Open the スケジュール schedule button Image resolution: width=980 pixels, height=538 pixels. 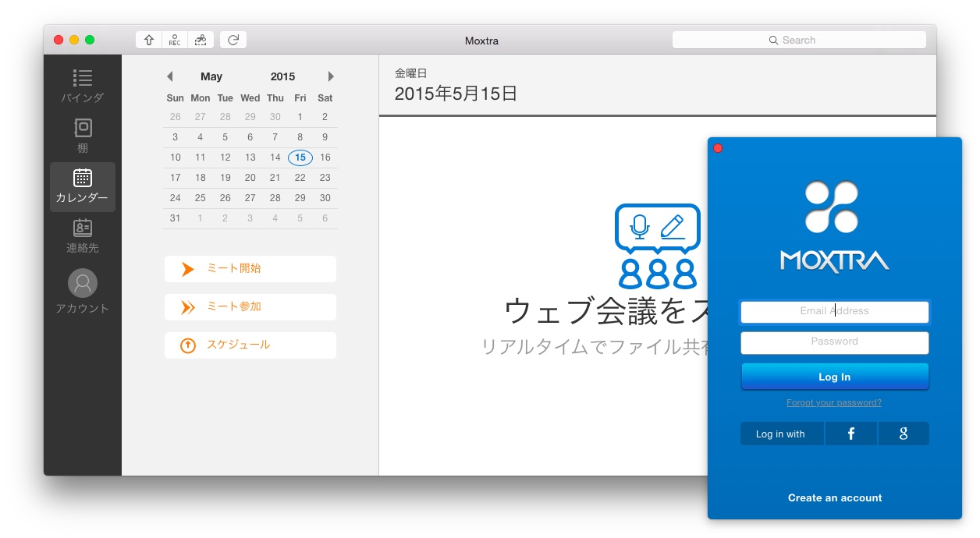tap(250, 345)
